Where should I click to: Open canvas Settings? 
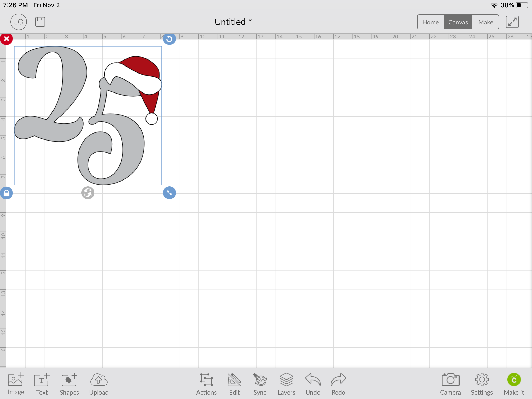(482, 384)
